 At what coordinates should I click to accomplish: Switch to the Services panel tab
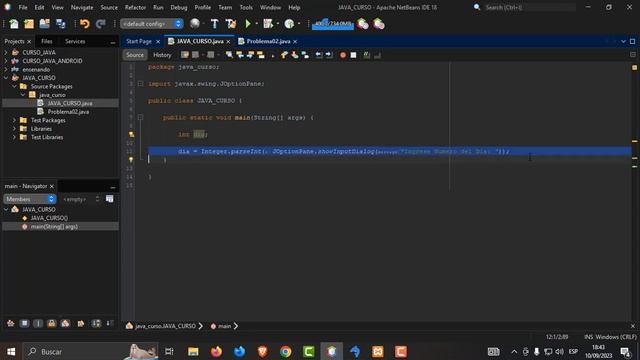75,41
